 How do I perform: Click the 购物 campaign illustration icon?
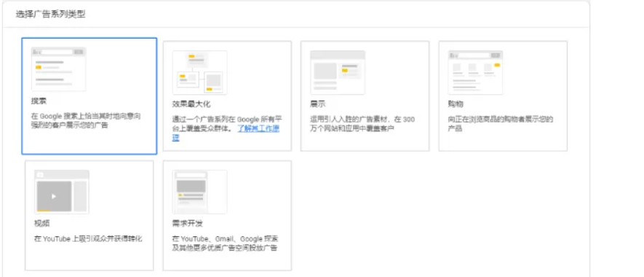pyautogui.click(x=475, y=72)
